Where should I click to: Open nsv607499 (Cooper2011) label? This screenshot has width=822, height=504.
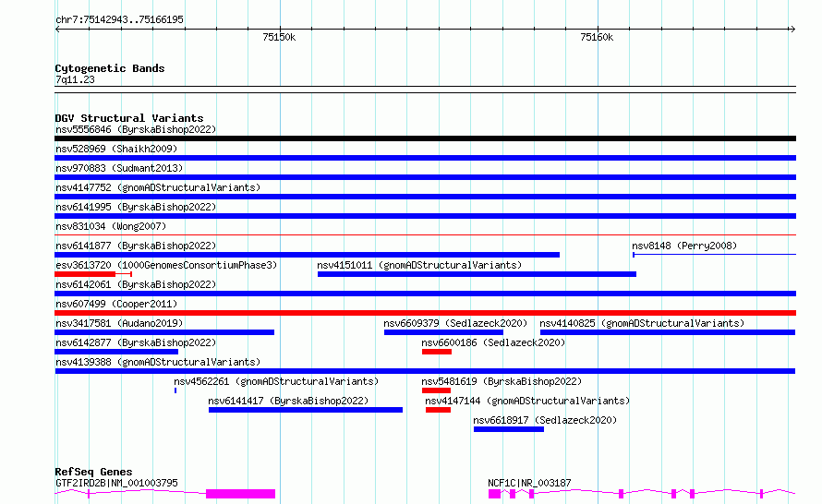coord(116,304)
